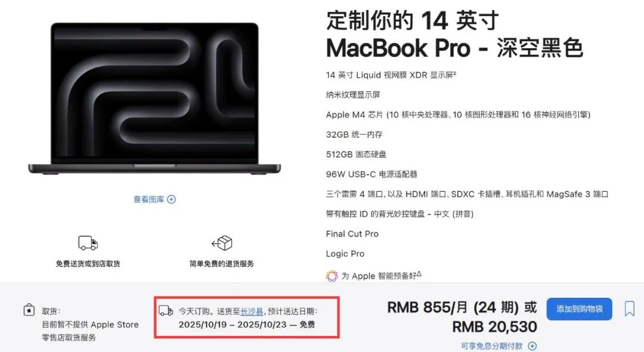Click the Apple Intelligence colorful icon
Viewport: 644px width, 352px height.
coord(332,276)
